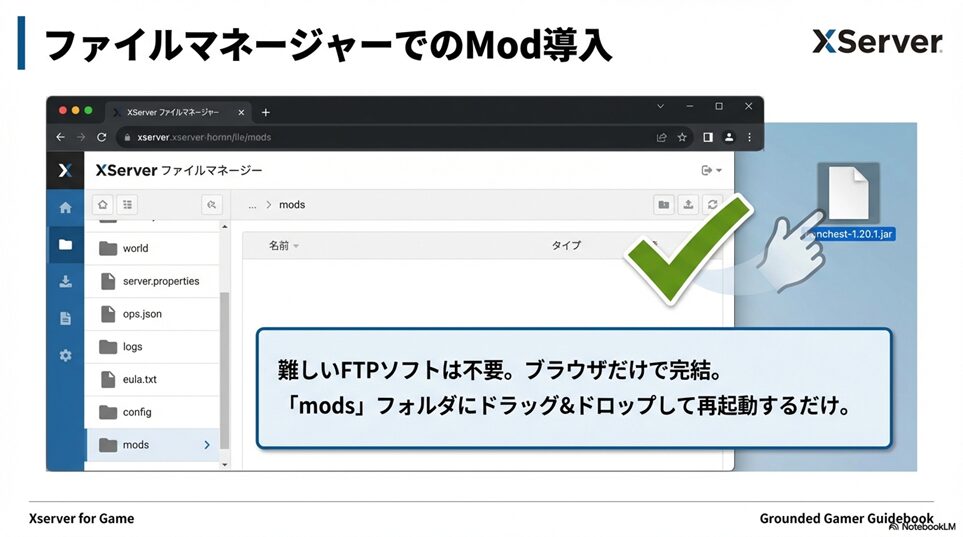Open the world folder in the tree
Viewport: 963px width, 537px height.
[135, 248]
